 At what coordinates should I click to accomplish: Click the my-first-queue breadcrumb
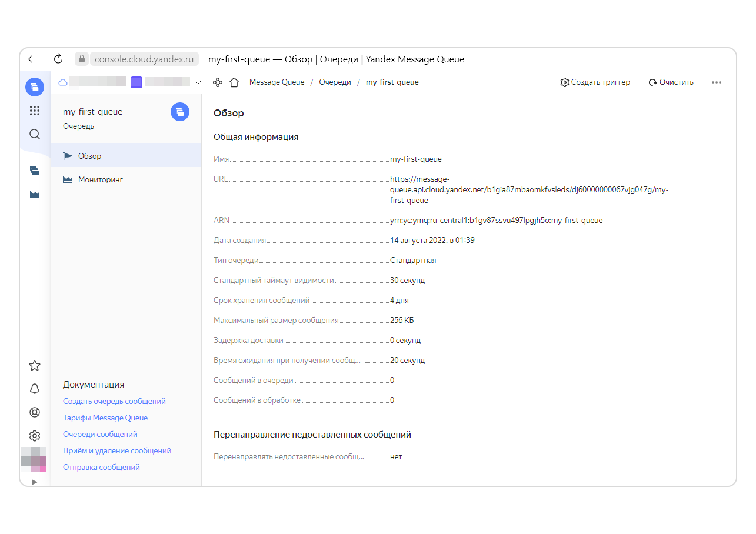click(x=392, y=82)
